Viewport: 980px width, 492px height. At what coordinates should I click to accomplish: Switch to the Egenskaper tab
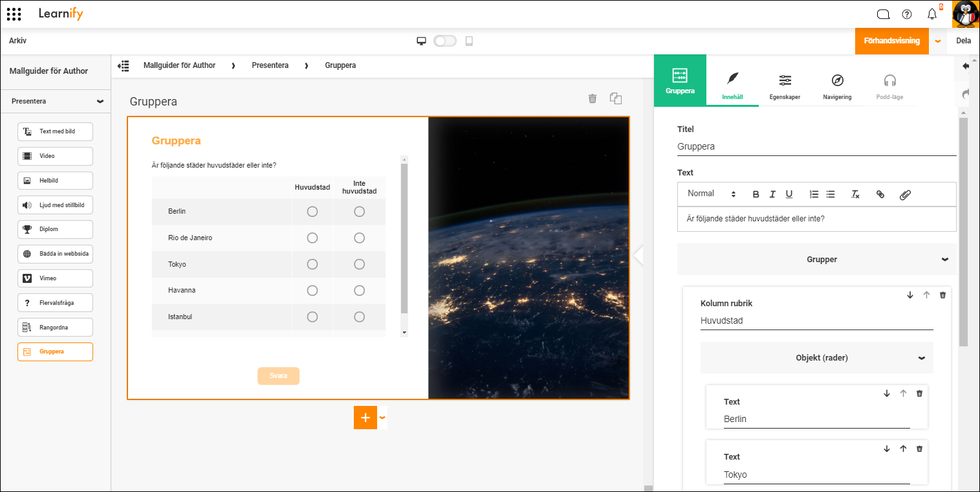click(x=785, y=86)
